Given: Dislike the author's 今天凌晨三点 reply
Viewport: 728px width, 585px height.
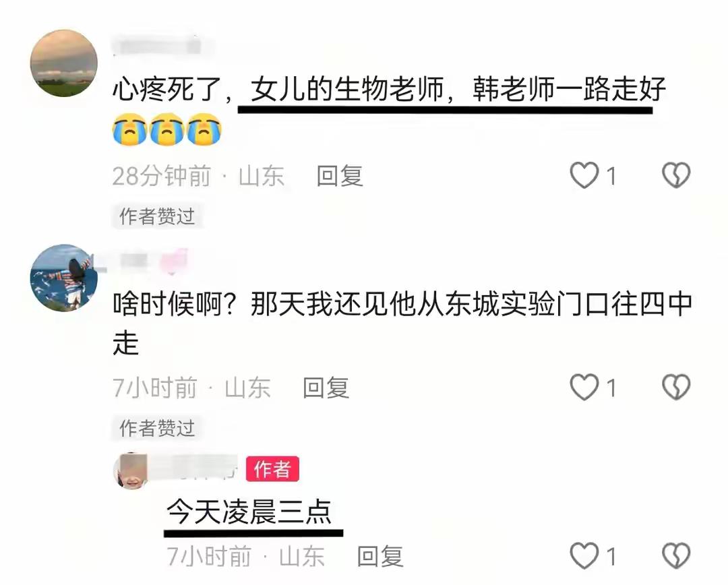Looking at the screenshot, I should pos(676,555).
